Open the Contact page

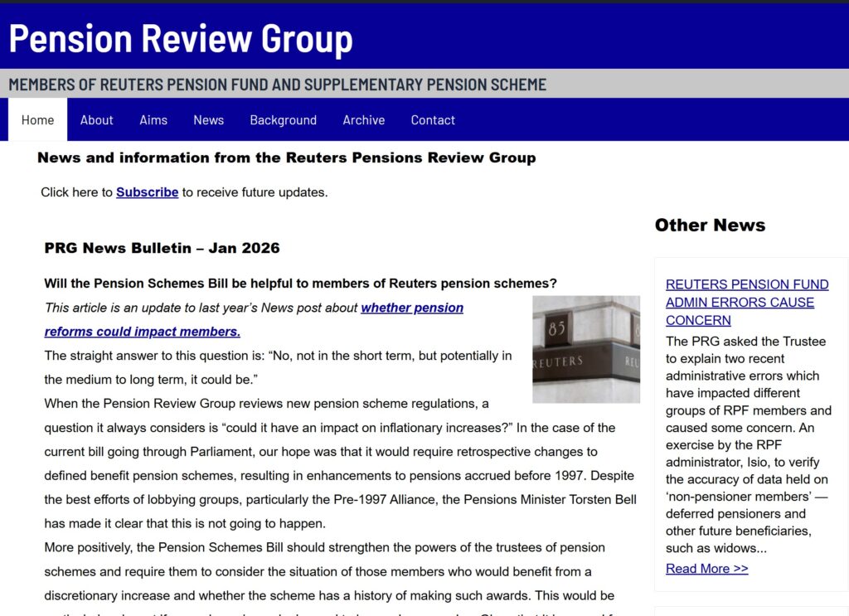point(433,119)
